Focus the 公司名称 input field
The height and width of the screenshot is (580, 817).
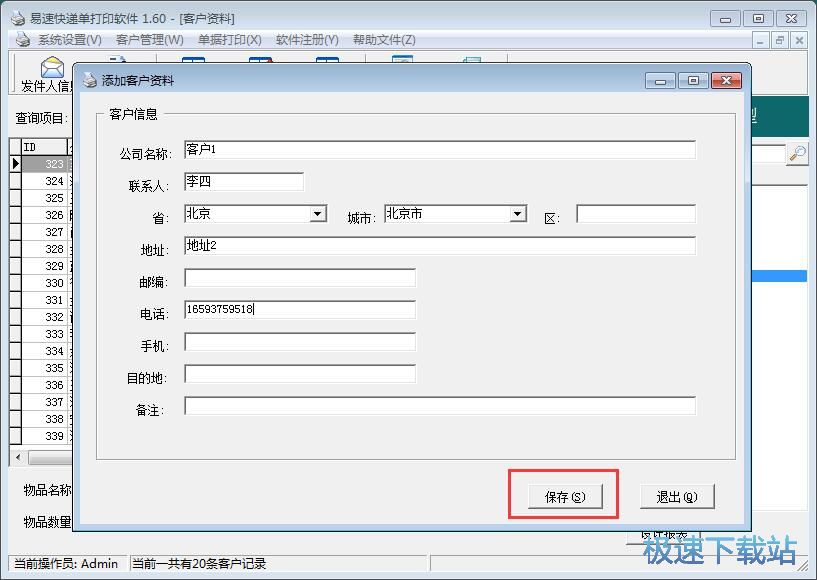coord(440,150)
